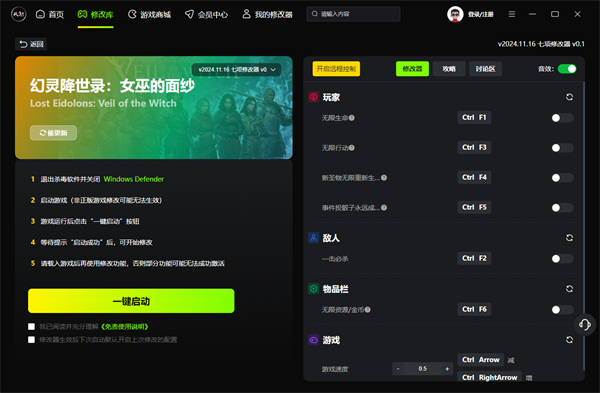The image size is (600, 393).
Task: Check the 免责使用说明 agreement checkbox
Action: [31, 326]
